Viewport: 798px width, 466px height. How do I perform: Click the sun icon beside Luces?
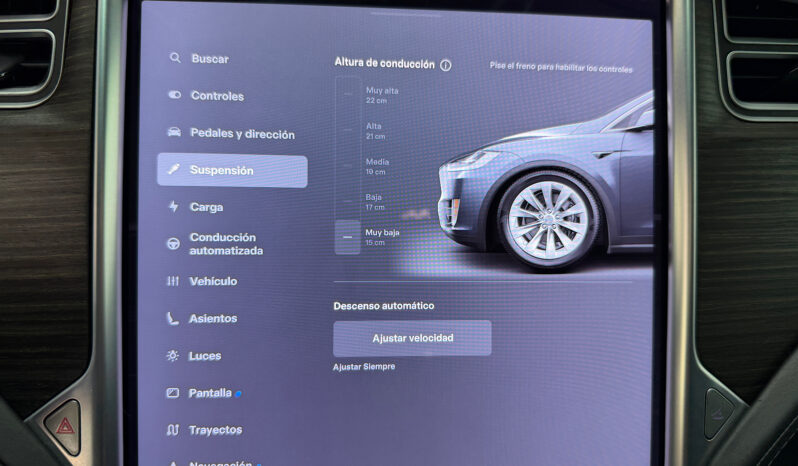173,356
